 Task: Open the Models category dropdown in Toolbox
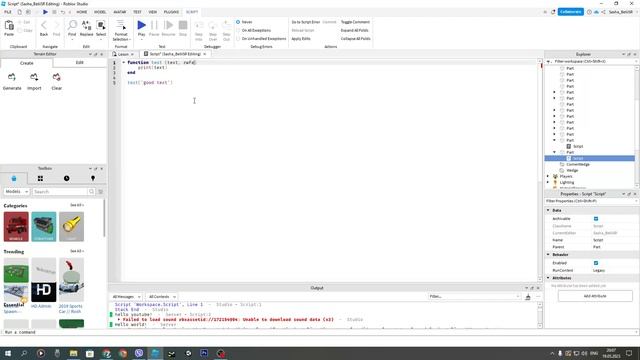point(16,191)
